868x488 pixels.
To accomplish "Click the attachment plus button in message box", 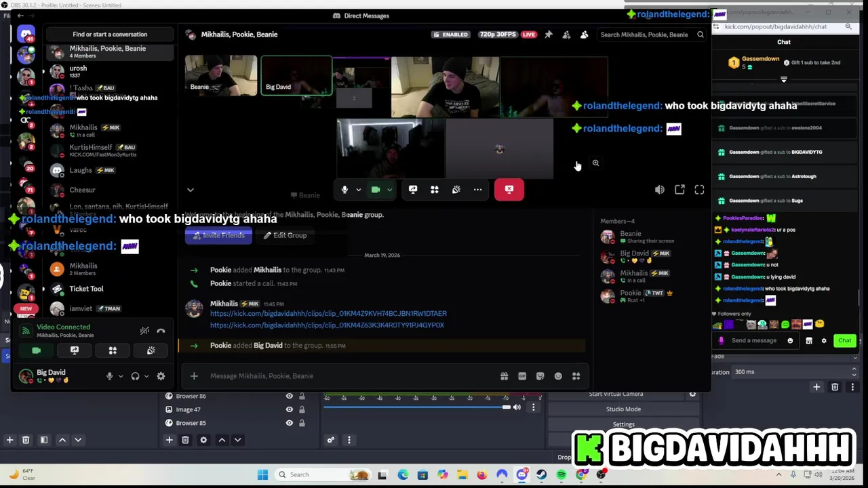I will point(194,376).
